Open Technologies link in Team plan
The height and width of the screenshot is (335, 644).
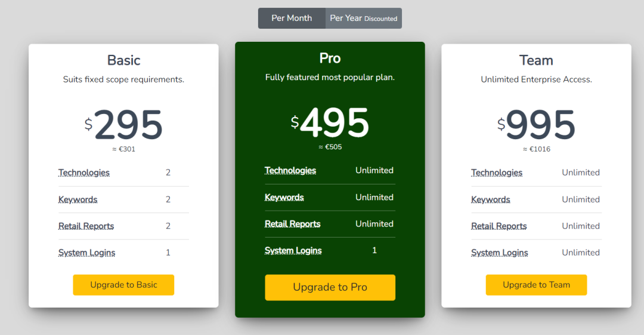coord(497,173)
